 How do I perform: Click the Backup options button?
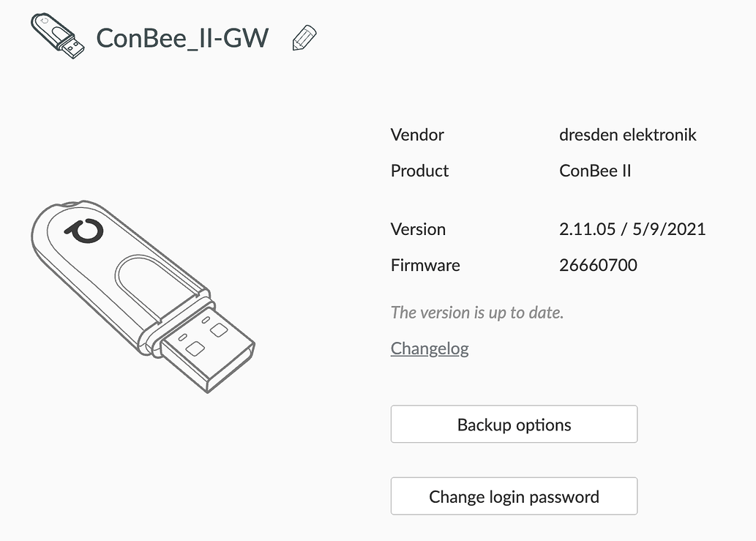point(514,424)
